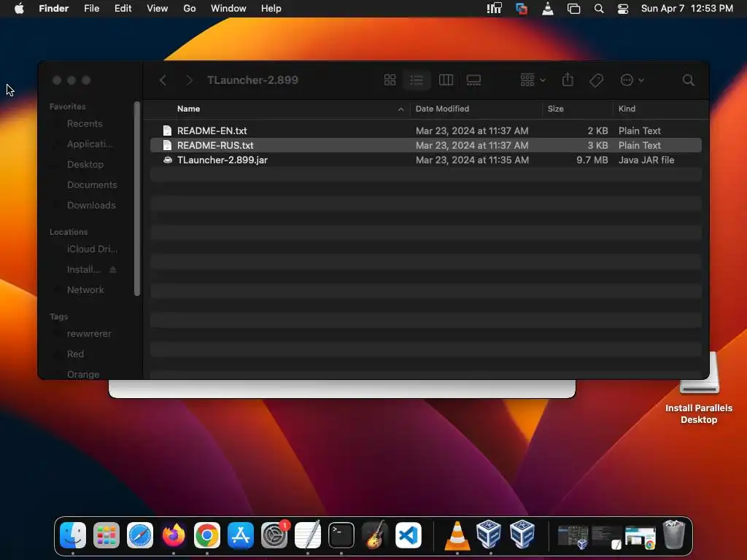Image resolution: width=747 pixels, height=560 pixels.
Task: Open Control Center in menu bar
Action: [x=623, y=9]
